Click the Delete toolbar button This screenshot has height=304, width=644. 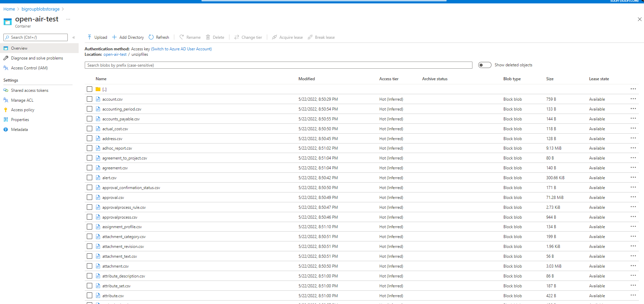point(215,37)
